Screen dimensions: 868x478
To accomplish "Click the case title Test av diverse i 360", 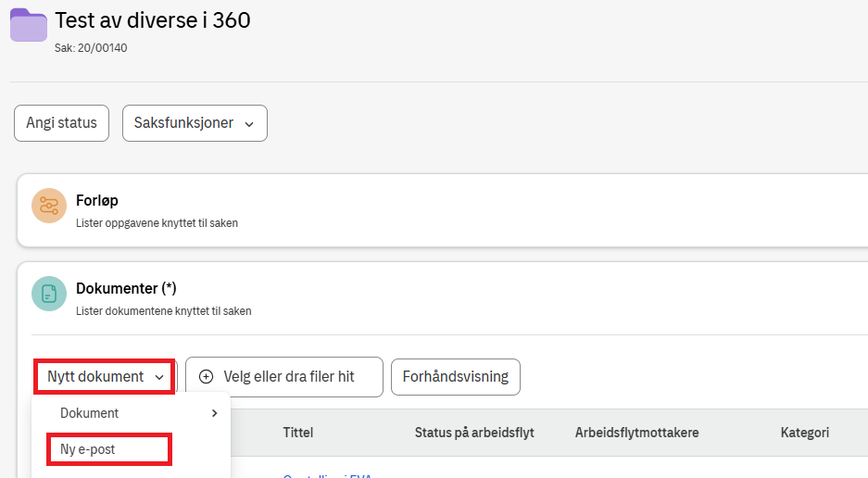I will tap(153, 20).
